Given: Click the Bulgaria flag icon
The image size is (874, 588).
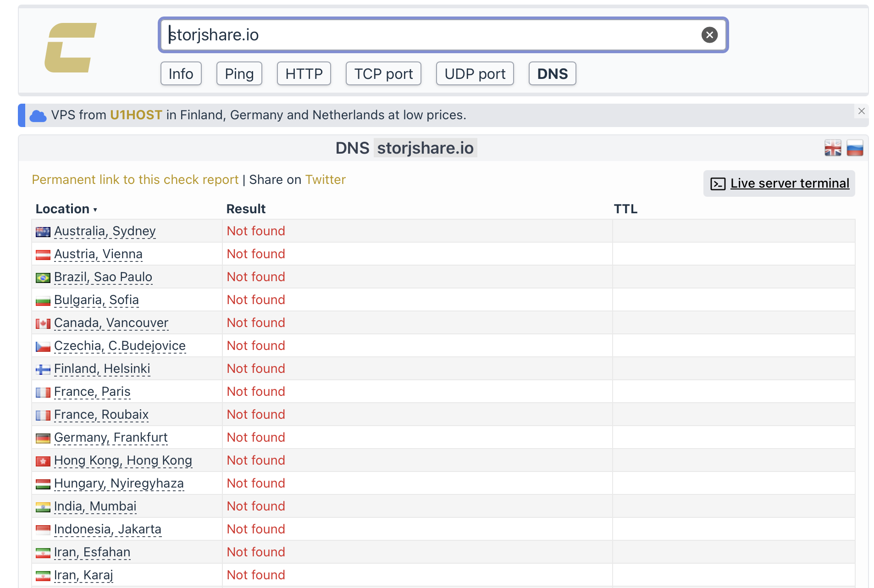Looking at the screenshot, I should [x=43, y=301].
